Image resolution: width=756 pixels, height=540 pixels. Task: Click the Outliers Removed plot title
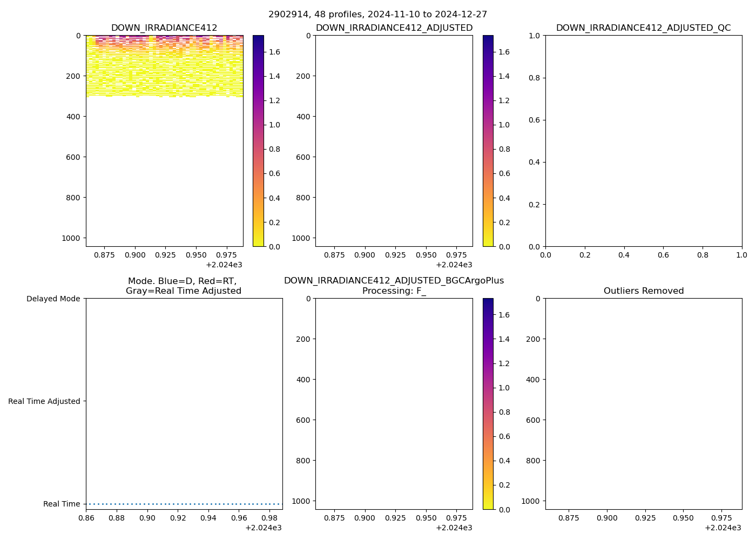point(643,291)
